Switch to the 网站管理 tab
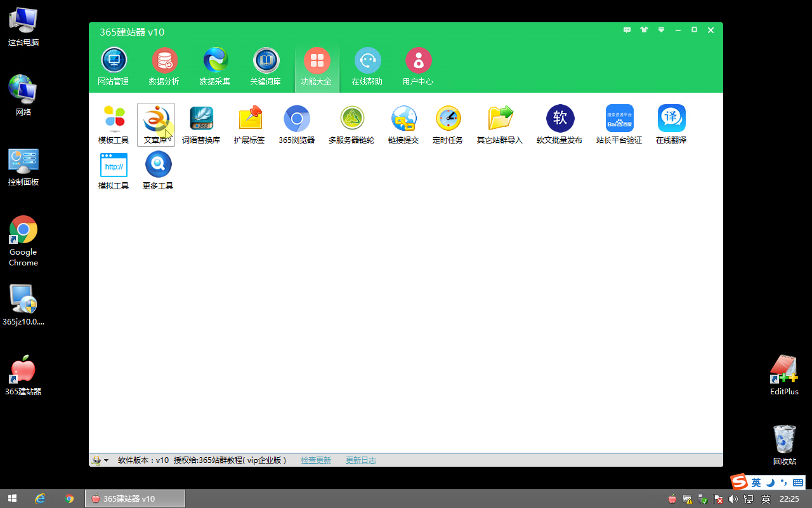Viewport: 812px width, 508px height. [x=114, y=67]
